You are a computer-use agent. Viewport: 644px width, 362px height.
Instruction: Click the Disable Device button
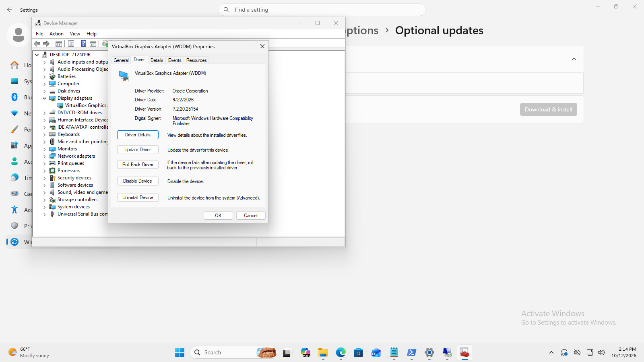[138, 181]
